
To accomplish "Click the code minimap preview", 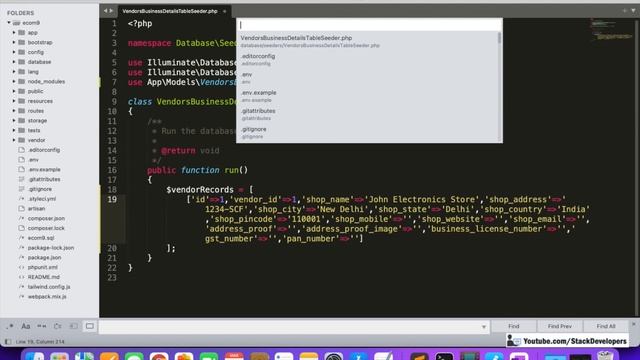I will coord(611,31).
